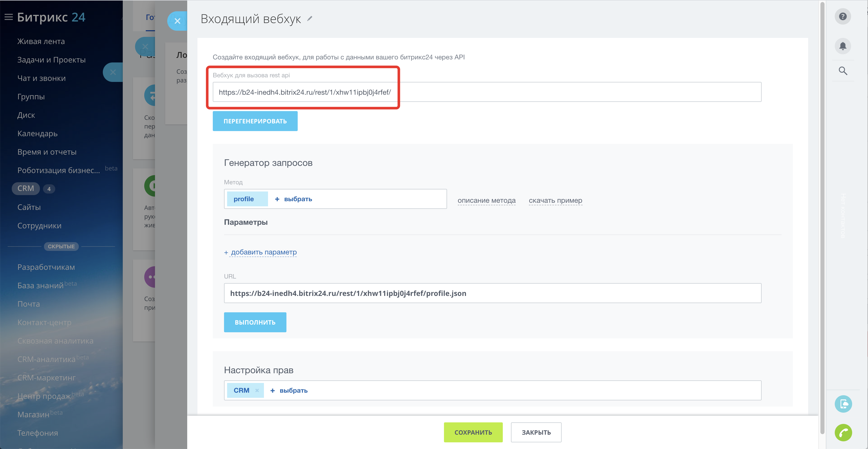Open Время и отчеты in sidebar
This screenshot has height=449, width=868.
tap(47, 152)
